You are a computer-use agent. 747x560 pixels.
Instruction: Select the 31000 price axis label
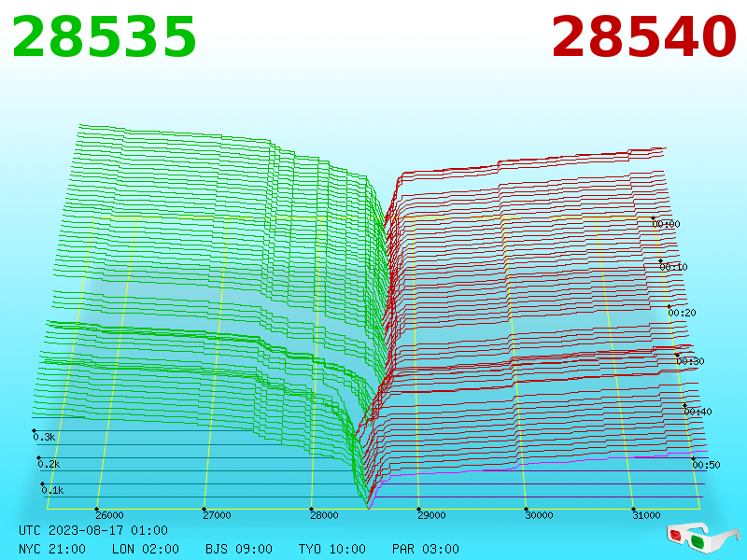(646, 515)
